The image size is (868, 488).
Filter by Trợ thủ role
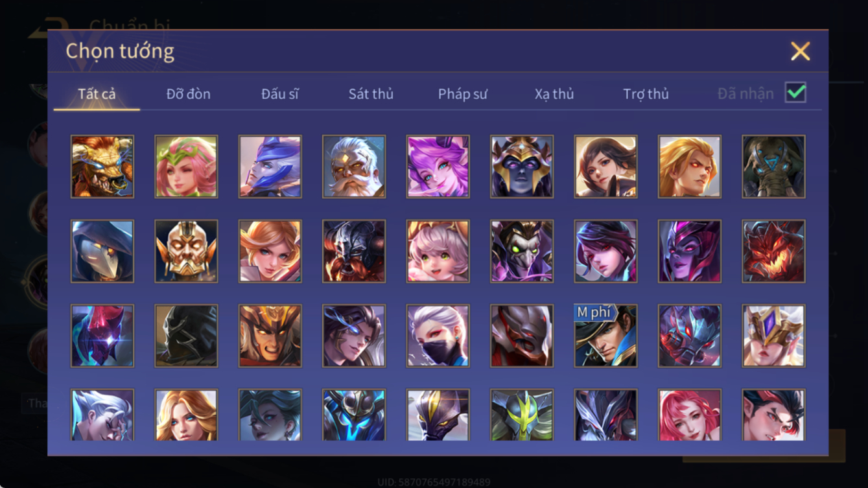(x=646, y=94)
